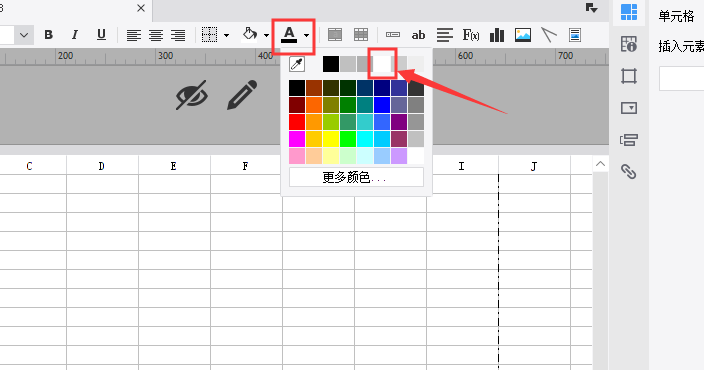The height and width of the screenshot is (370, 704).
Task: Click 更多颜色... button
Action: click(356, 177)
